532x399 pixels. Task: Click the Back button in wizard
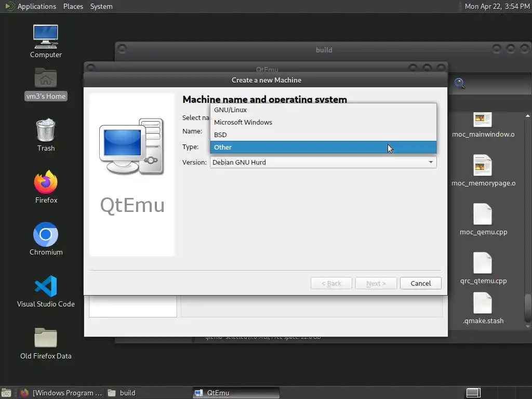331,283
